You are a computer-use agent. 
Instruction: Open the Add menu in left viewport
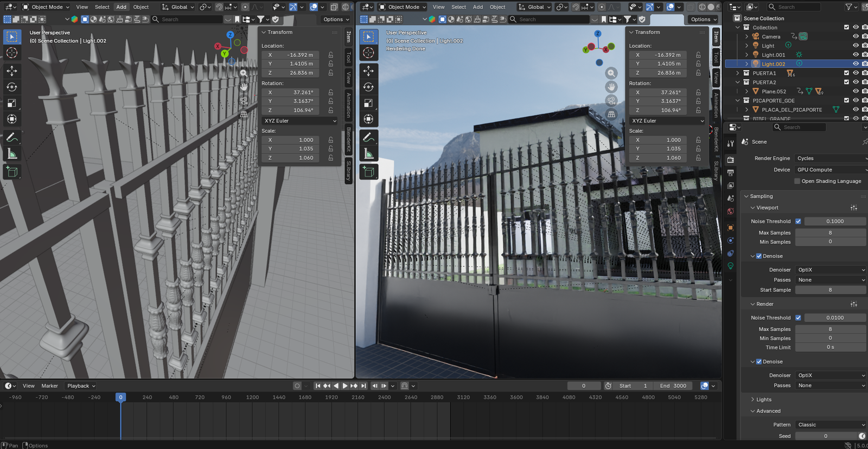coord(121,7)
